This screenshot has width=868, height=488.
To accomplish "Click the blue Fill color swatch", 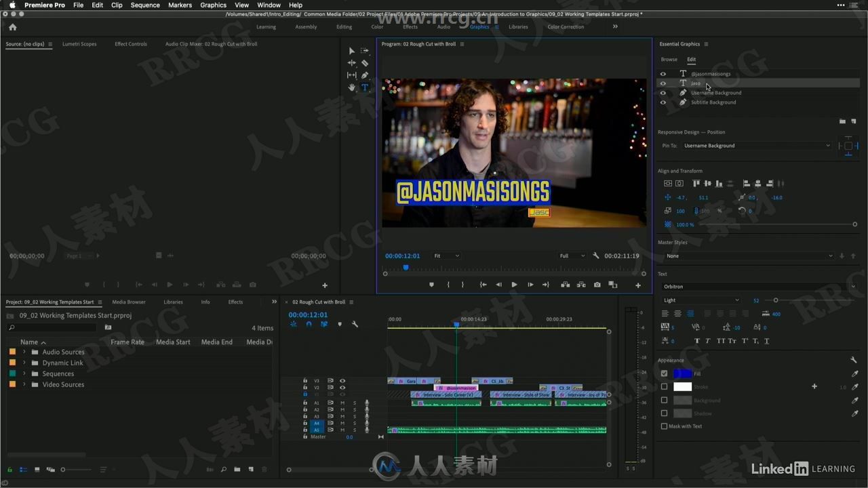I will tap(682, 373).
